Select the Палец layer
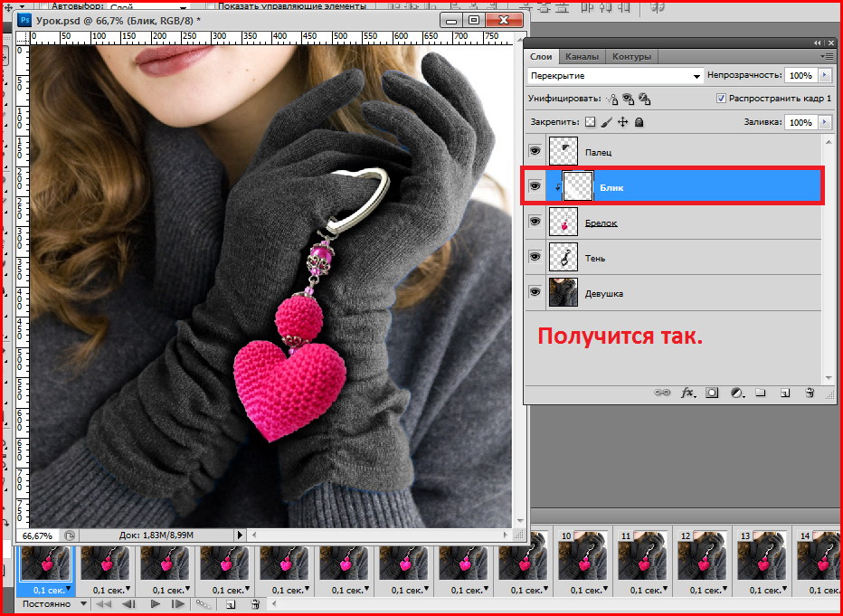843x616 pixels. [684, 152]
